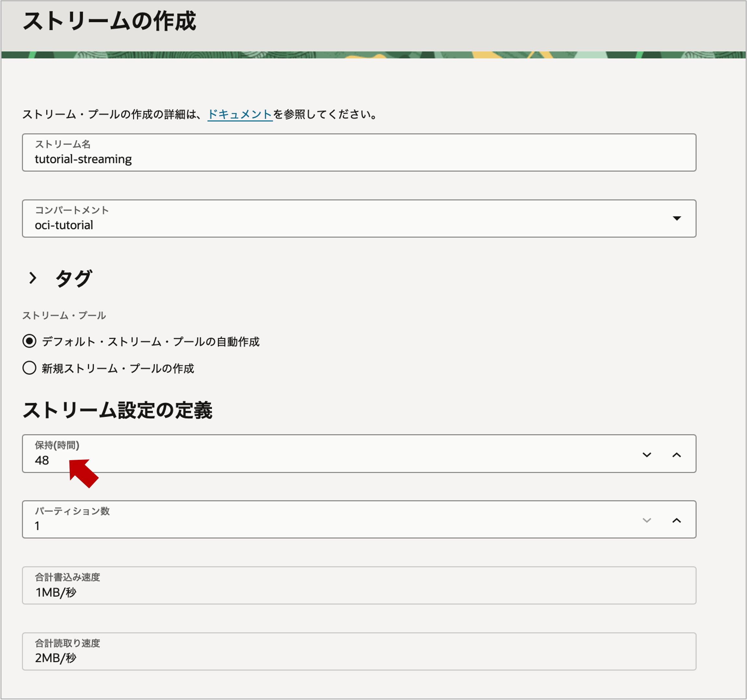The width and height of the screenshot is (747, 700).
Task: Click the 新規ストリーム・プールの作成 label text
Action: coord(118,369)
